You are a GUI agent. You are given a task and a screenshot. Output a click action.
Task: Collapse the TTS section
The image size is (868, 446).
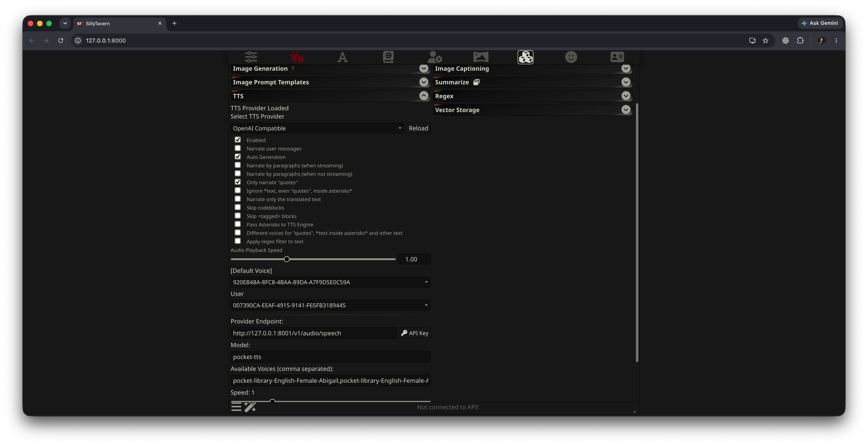point(424,96)
